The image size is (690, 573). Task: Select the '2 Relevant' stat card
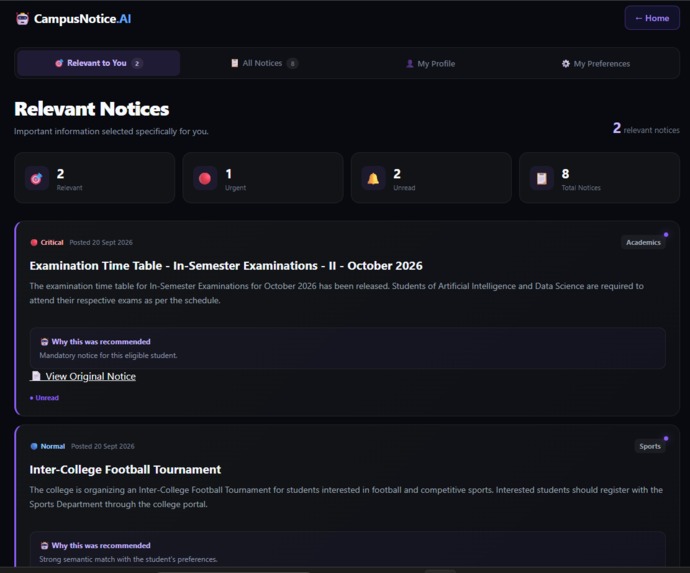point(95,178)
